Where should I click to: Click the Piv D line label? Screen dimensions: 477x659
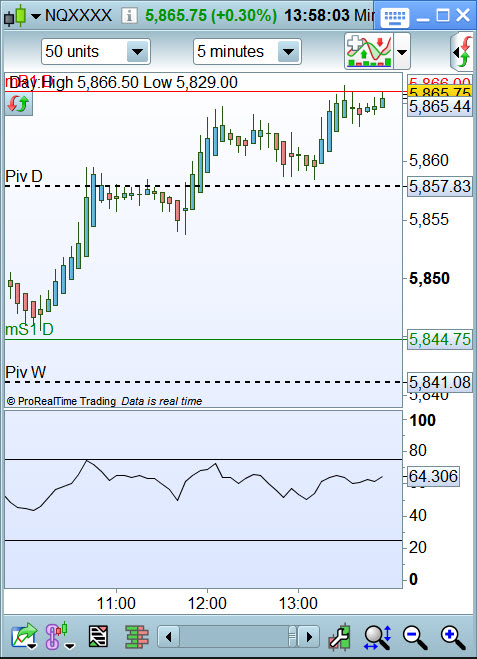click(24, 176)
